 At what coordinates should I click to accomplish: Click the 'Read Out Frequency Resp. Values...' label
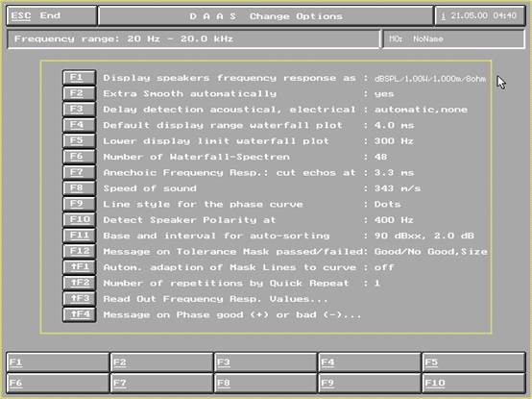point(215,299)
